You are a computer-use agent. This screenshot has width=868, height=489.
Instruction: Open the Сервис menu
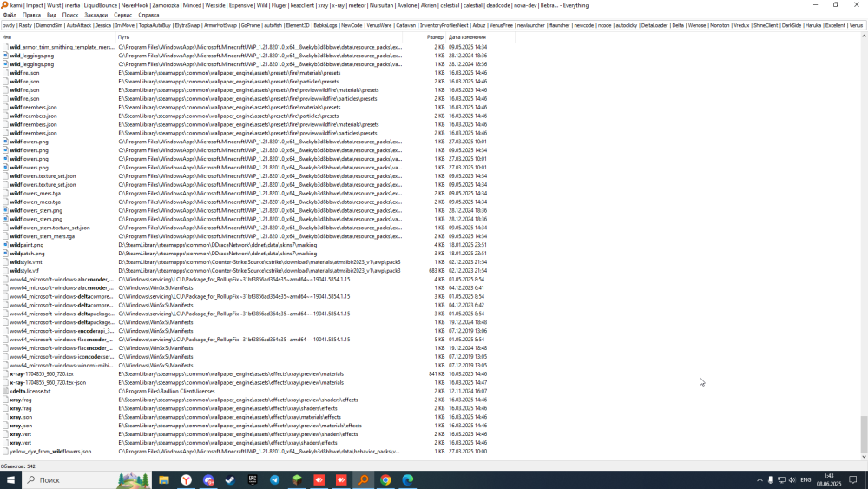[x=122, y=15]
